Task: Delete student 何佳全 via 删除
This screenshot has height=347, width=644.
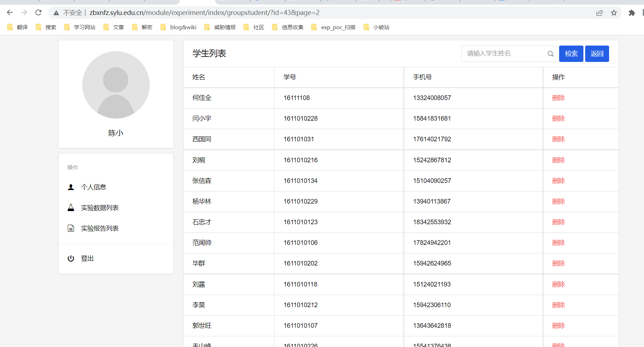Action: point(558,98)
